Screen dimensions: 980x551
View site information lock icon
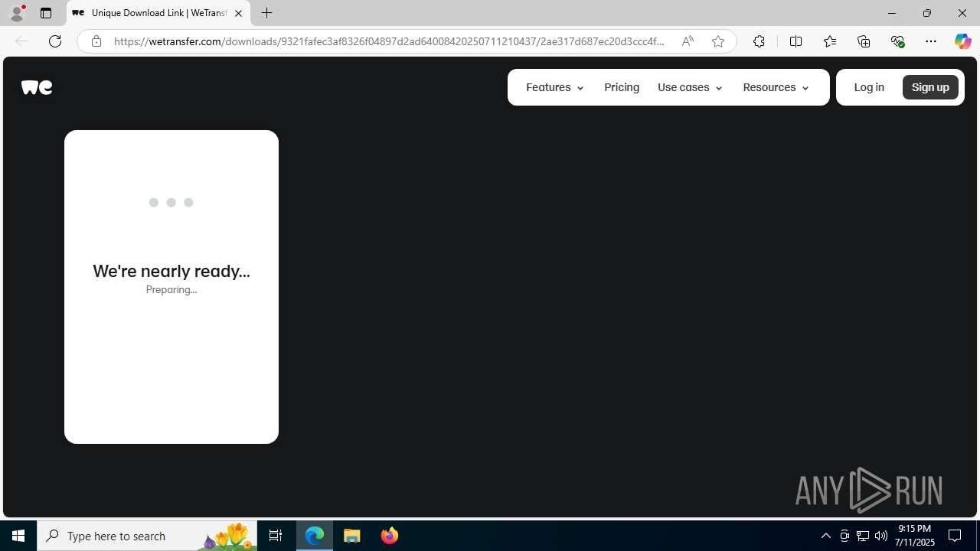pos(96,41)
